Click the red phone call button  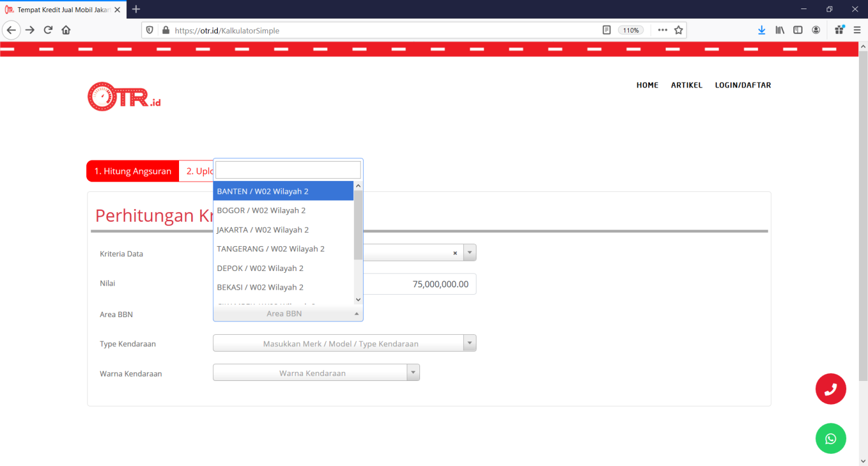830,389
